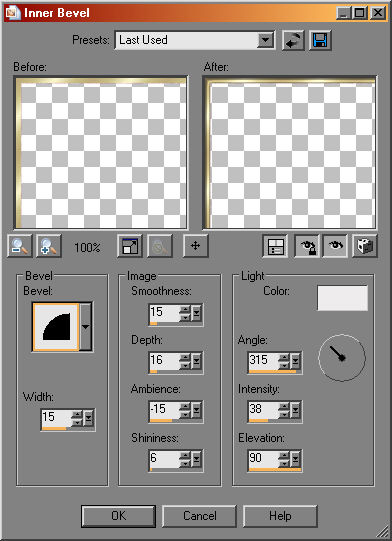Viewport: 392px width, 541px height.
Task: Decrease Shininess with the down arrow
Action: 186,463
